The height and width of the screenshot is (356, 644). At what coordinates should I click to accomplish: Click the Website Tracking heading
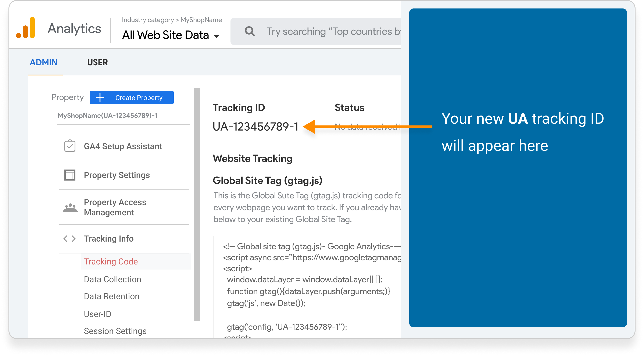[253, 159]
